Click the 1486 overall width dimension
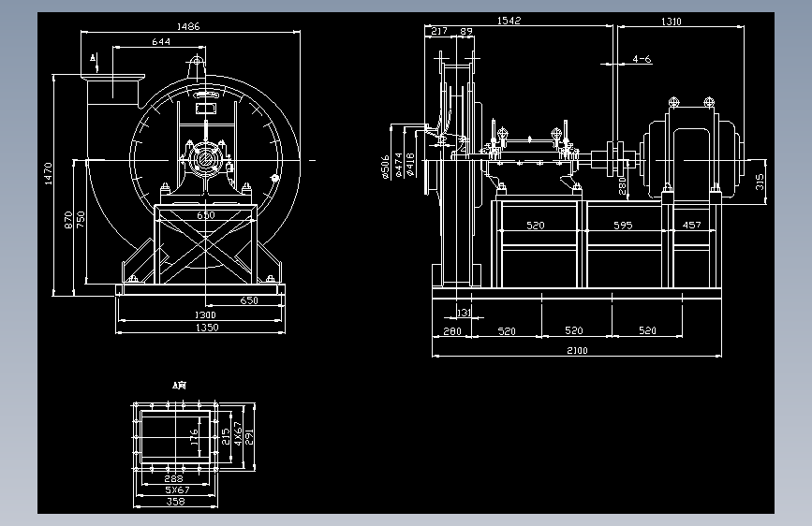Screen dimensions: 812x526 tap(188, 26)
